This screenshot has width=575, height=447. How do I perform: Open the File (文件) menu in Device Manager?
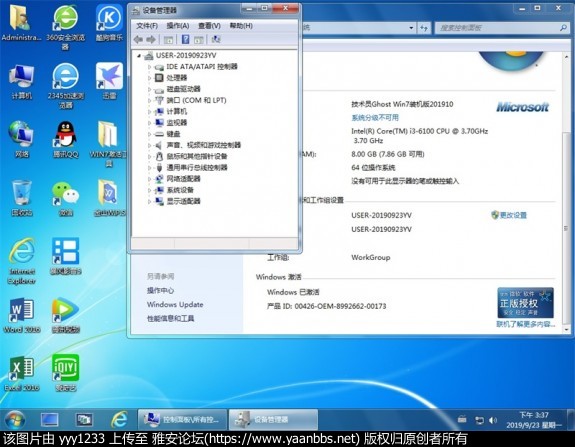click(x=147, y=26)
